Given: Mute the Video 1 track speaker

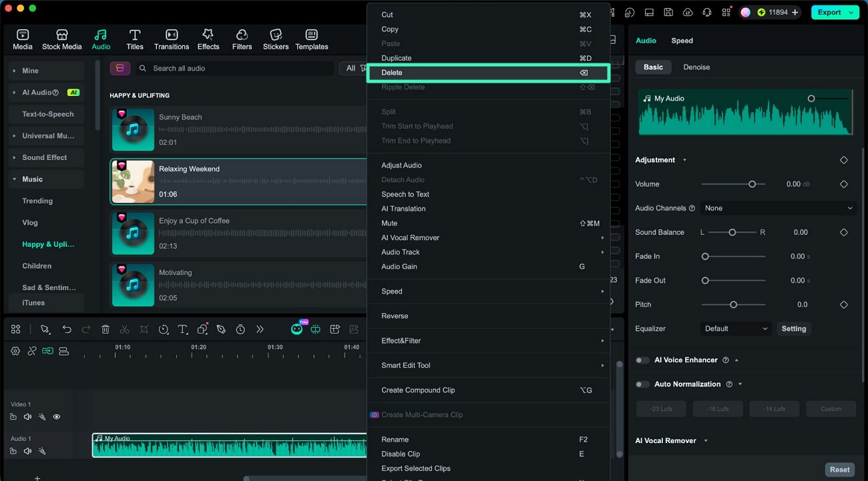Looking at the screenshot, I should [27, 417].
